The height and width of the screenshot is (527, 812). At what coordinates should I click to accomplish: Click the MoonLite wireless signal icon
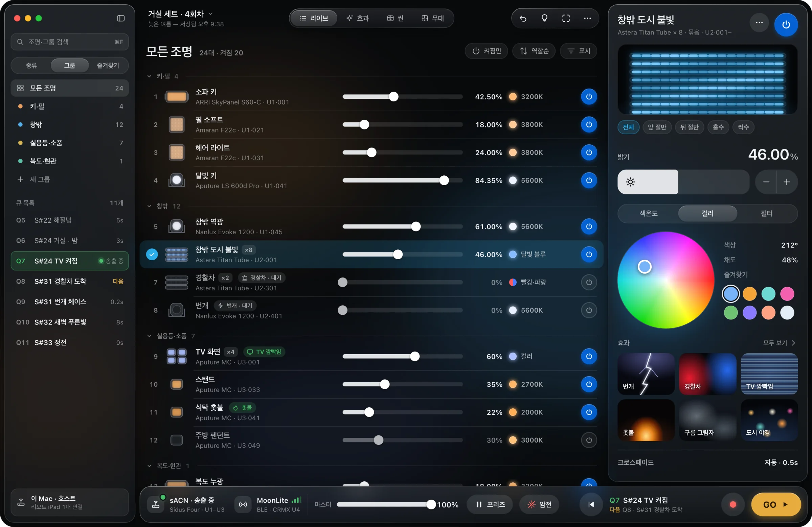point(243,504)
